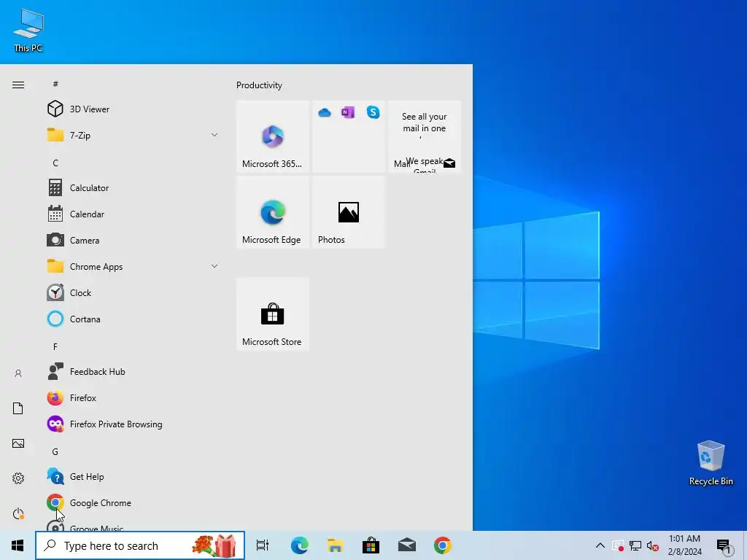Click the Windows Start button
Image resolution: width=747 pixels, height=560 pixels.
[18, 545]
